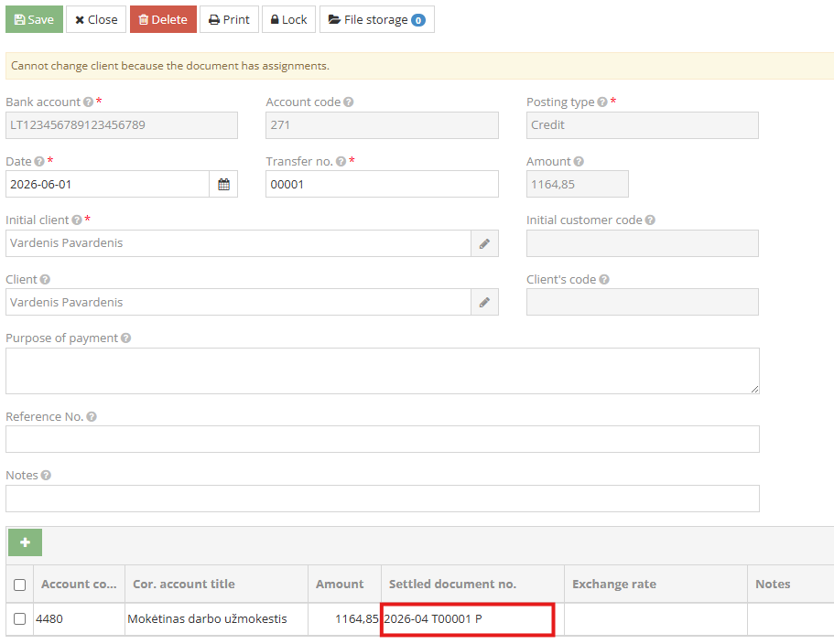Open File storage

pyautogui.click(x=377, y=19)
